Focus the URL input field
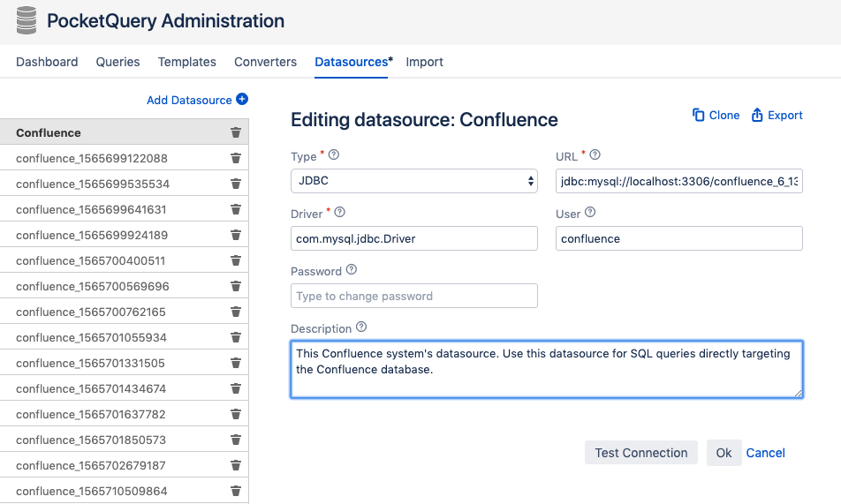Screen dimensions: 841x504 (x=679, y=181)
